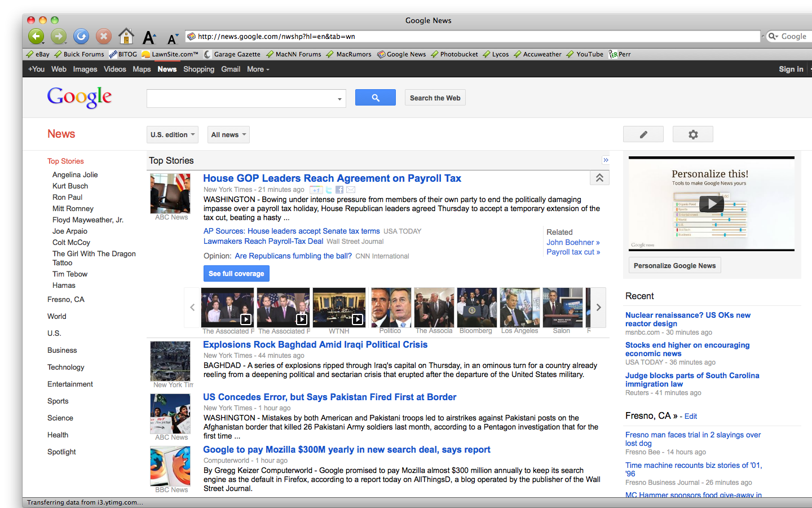812x508 pixels.
Task: Click the browser URL address bar
Action: 473,36
